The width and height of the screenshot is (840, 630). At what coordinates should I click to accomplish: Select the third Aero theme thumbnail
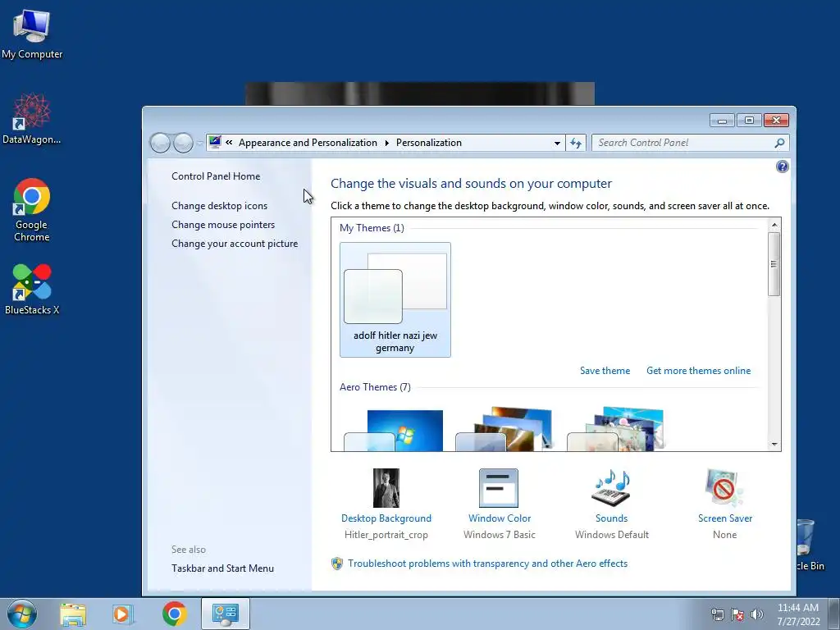point(617,430)
